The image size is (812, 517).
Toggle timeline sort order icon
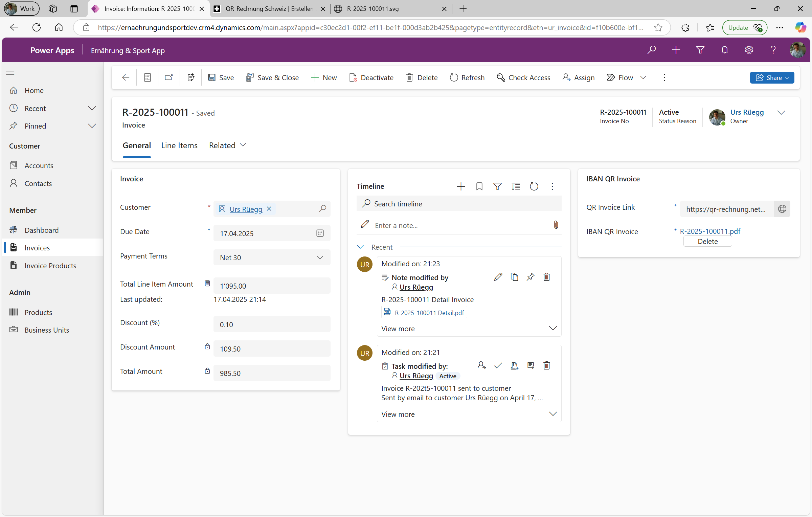(x=516, y=186)
